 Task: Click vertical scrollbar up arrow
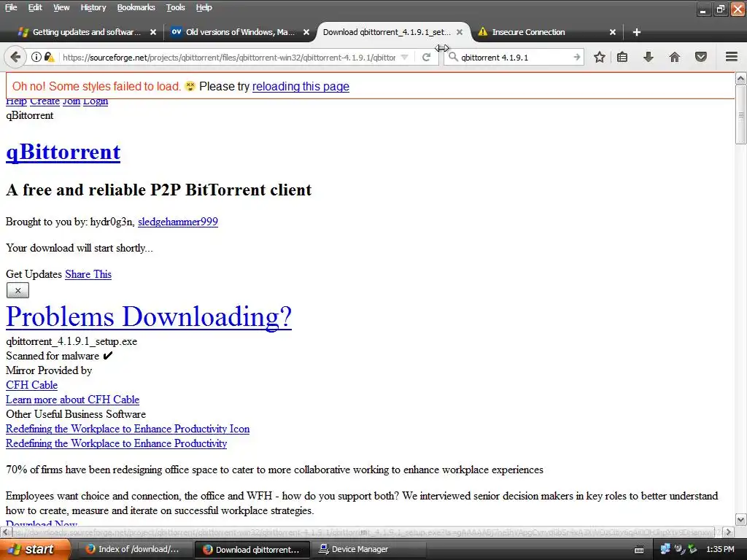pos(740,78)
